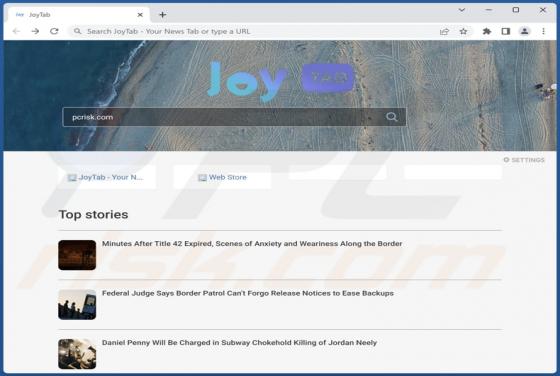The height and width of the screenshot is (376, 560).
Task: Open the profile avatar menu
Action: pos(524,31)
